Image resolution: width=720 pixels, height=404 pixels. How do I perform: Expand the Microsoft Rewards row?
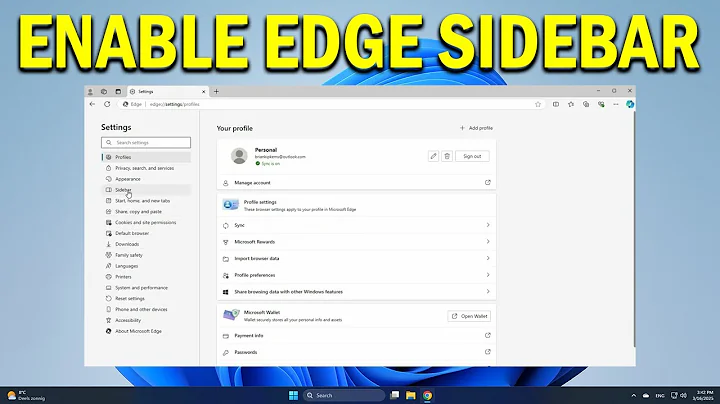pyautogui.click(x=356, y=242)
